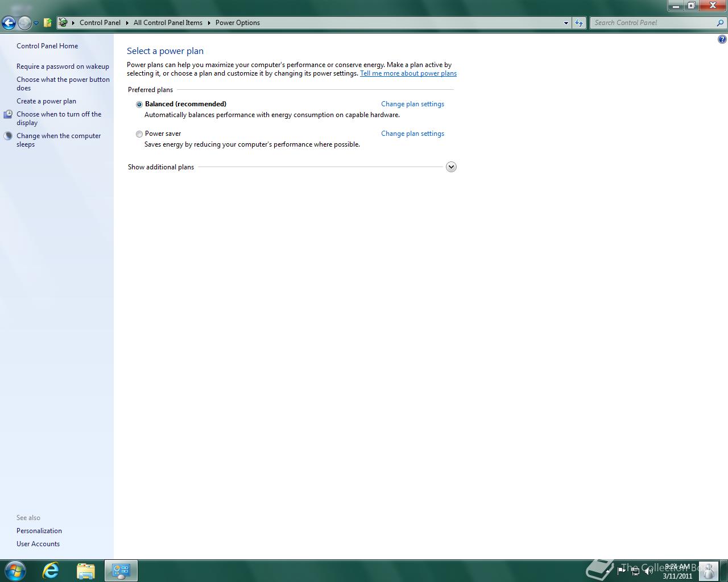Click the moon icon beside sleep link
728x582 pixels.
point(8,136)
